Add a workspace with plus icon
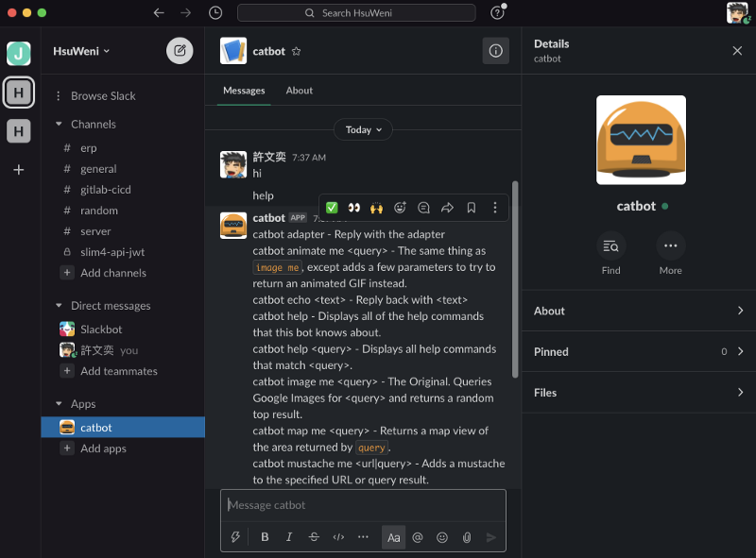Image resolution: width=756 pixels, height=558 pixels. pos(18,170)
